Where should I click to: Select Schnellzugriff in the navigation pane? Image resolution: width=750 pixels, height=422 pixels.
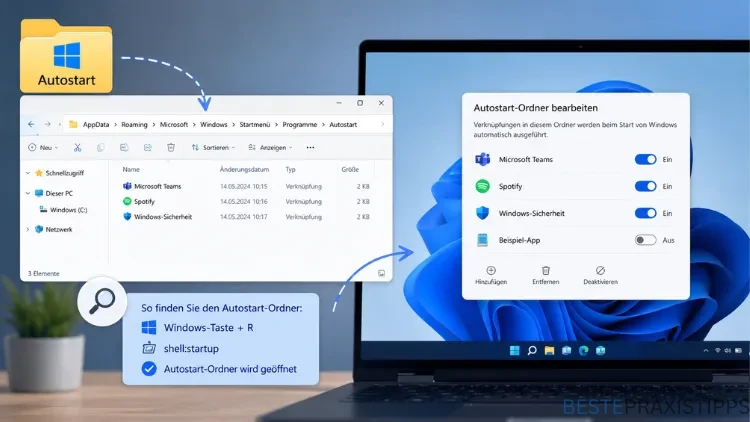[x=60, y=173]
